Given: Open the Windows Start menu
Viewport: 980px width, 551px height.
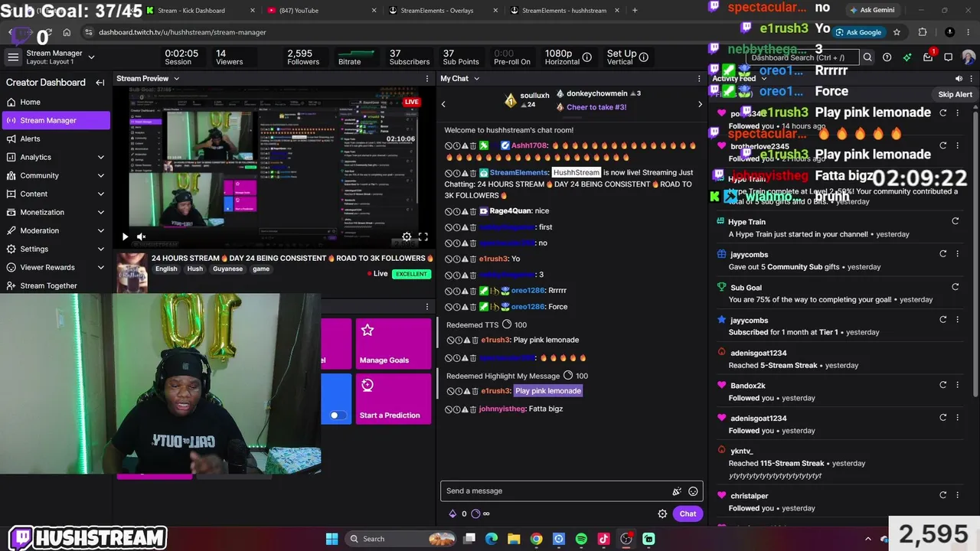Looking at the screenshot, I should coord(332,539).
